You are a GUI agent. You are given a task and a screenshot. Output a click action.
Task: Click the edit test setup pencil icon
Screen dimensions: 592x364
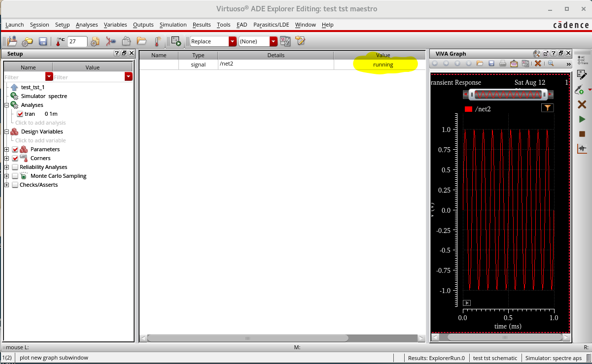tap(582, 75)
